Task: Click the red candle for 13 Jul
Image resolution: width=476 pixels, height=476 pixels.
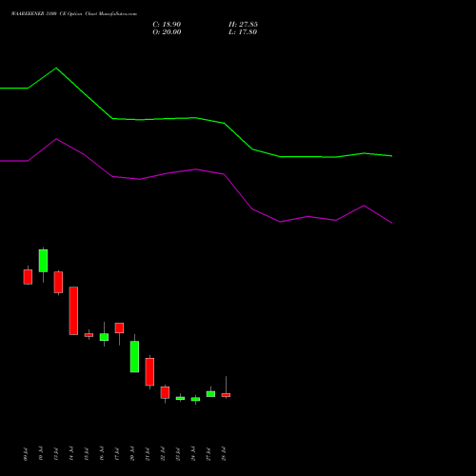Action: [58, 282]
